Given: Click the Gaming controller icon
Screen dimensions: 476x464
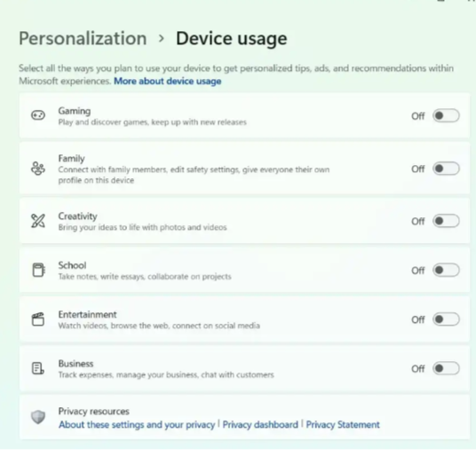Looking at the screenshot, I should point(38,115).
